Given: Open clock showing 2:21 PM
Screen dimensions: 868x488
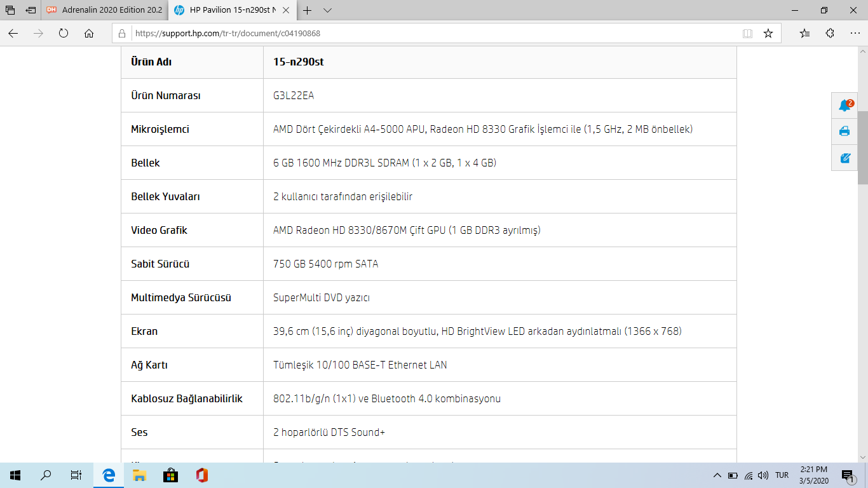Looking at the screenshot, I should [x=814, y=475].
